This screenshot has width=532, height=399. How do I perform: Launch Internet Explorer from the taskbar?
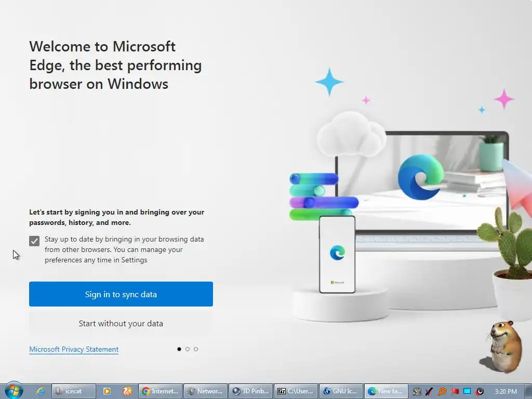coord(41,391)
